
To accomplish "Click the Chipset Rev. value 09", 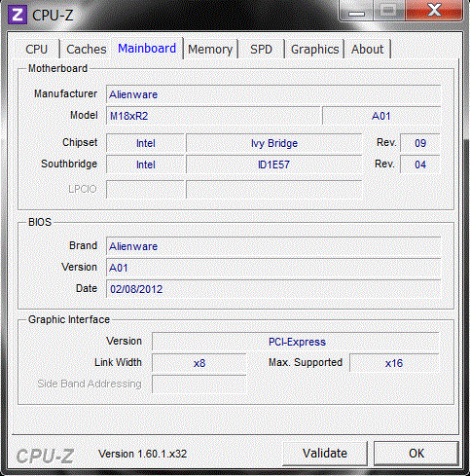I will click(420, 143).
